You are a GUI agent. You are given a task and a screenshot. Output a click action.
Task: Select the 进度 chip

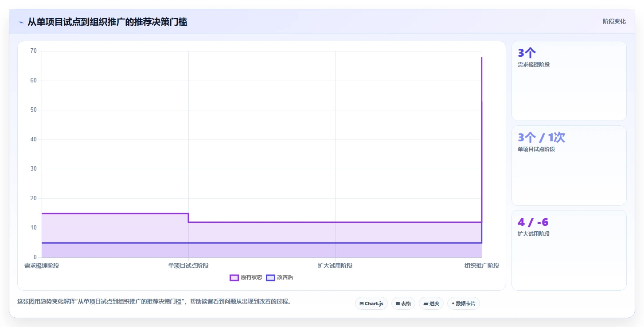click(431, 304)
